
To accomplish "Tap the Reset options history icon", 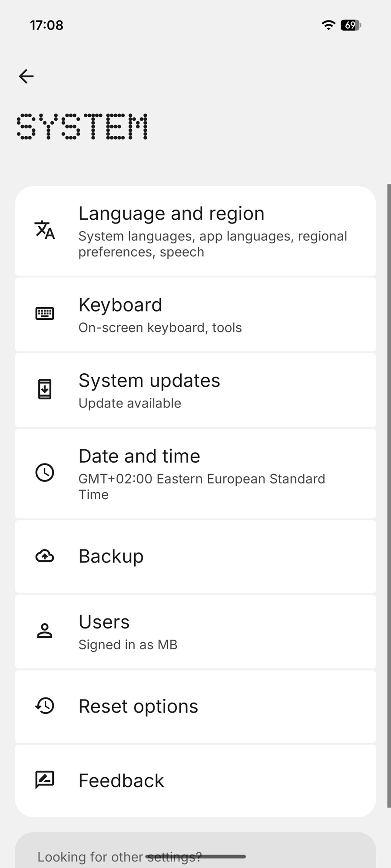I will coord(45,706).
